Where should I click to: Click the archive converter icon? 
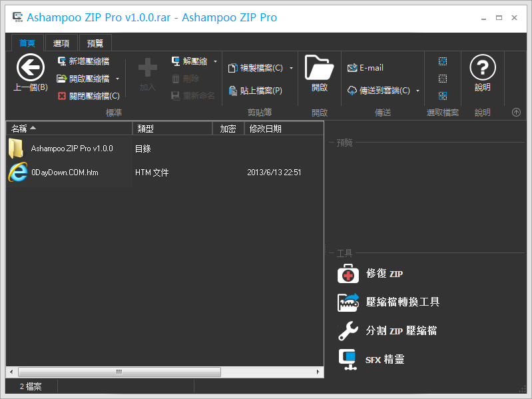click(x=348, y=302)
